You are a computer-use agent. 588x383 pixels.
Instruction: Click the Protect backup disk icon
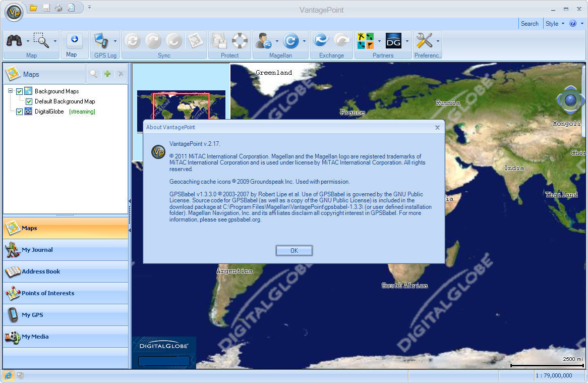click(219, 40)
